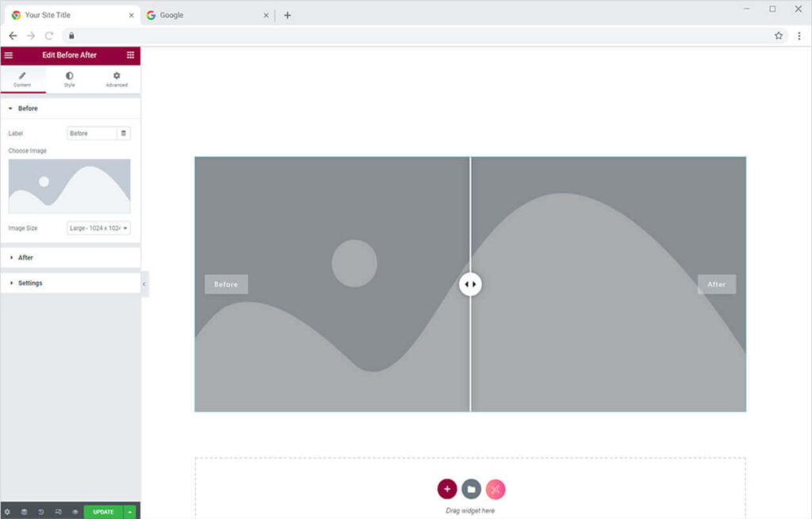
Task: Switch to the Style tab
Action: pyautogui.click(x=70, y=79)
